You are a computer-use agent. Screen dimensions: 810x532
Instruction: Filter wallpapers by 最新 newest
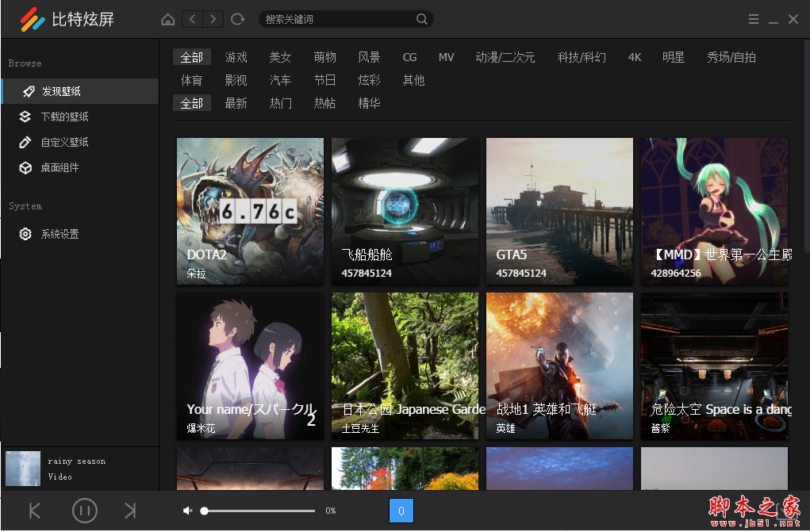pos(236,102)
